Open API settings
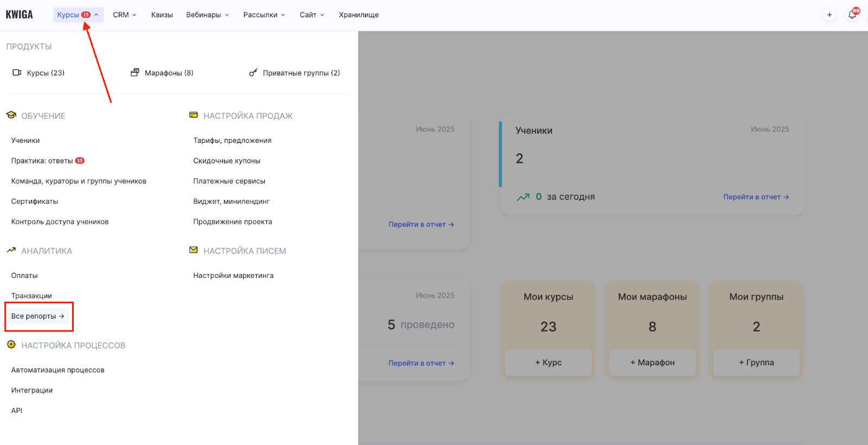Image resolution: width=868 pixels, height=445 pixels. click(17, 411)
